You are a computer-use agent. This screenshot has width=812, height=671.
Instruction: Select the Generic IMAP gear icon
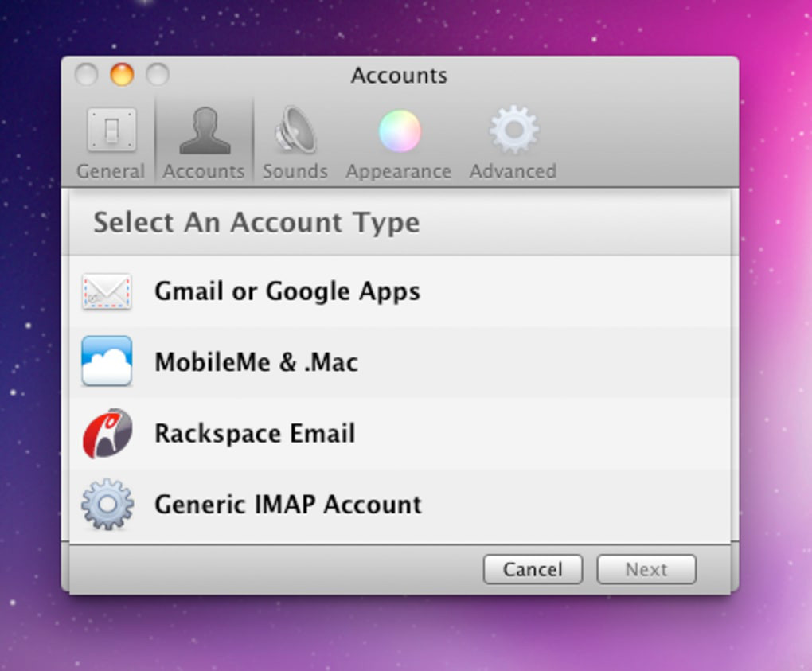point(107,505)
